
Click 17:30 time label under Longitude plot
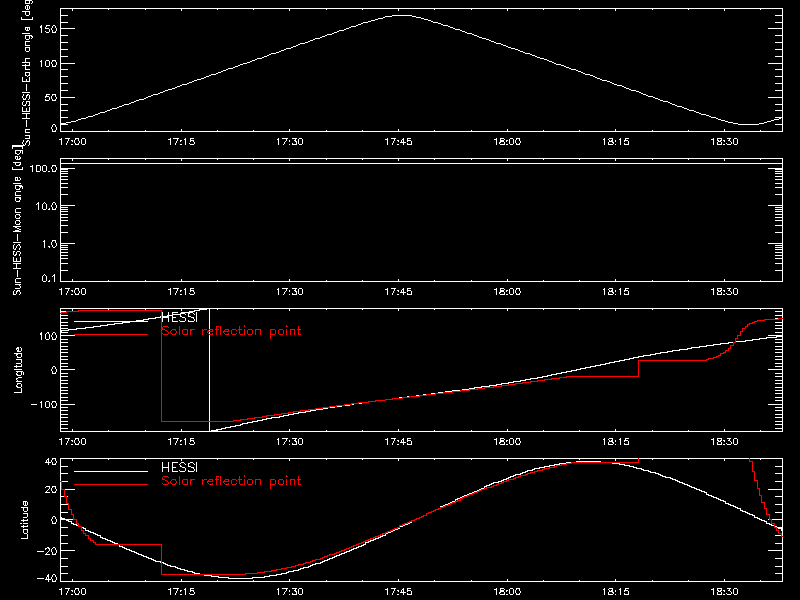point(290,441)
